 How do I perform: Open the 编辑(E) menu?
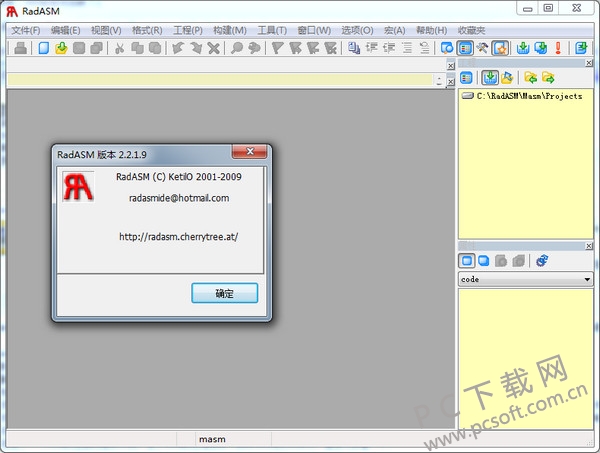coord(66,30)
